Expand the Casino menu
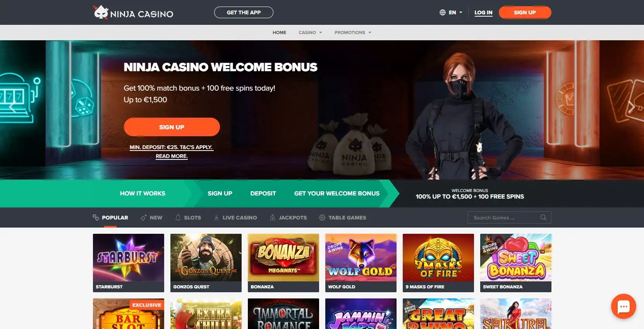This screenshot has width=644, height=329. 310,33
